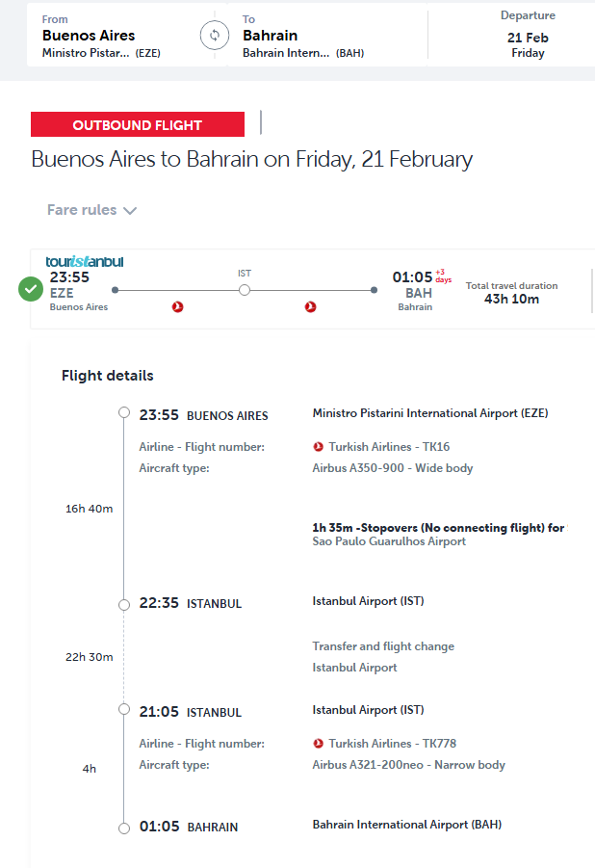
Task: Click the +3 days arrival indicator
Action: 443,276
